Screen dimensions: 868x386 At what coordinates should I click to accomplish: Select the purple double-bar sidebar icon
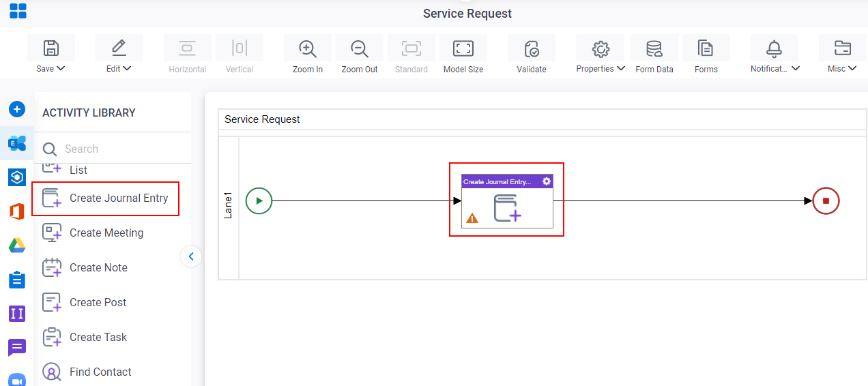[17, 314]
